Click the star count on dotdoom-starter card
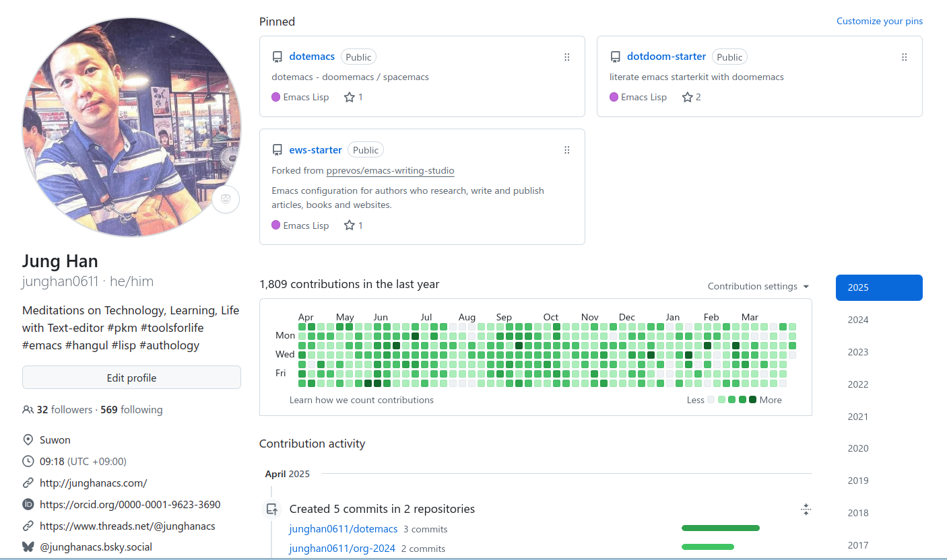Screen dimensions: 947x560 click(x=692, y=97)
